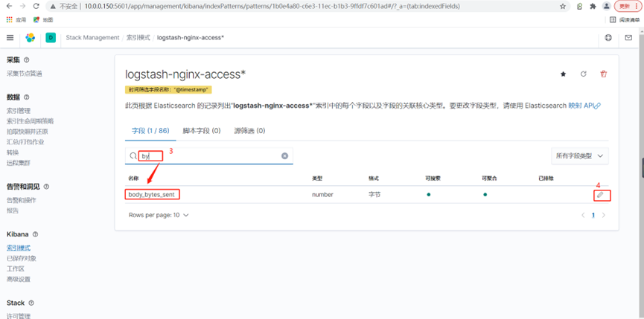Switch to the 脚本字段 (0) tab

202,131
